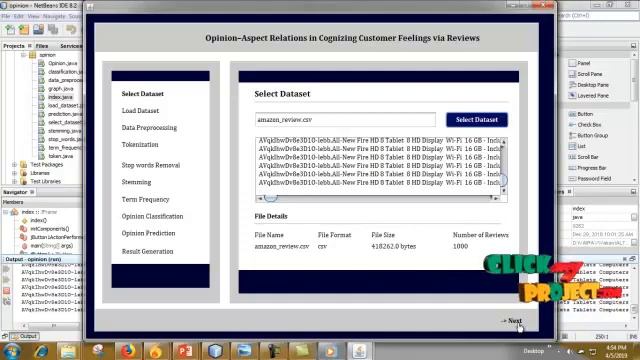The image size is (640, 360).
Task: Click the volume icon in system tray
Action: (x=569, y=351)
